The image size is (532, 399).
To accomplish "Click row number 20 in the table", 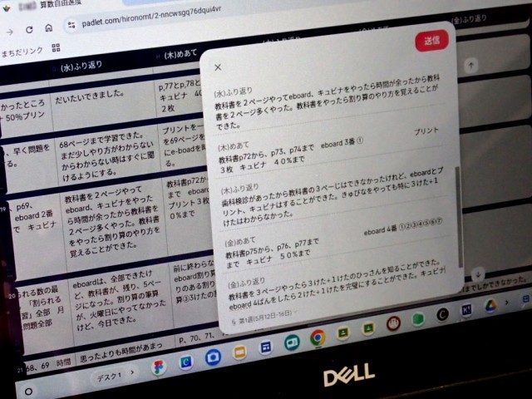I will coord(12,296).
